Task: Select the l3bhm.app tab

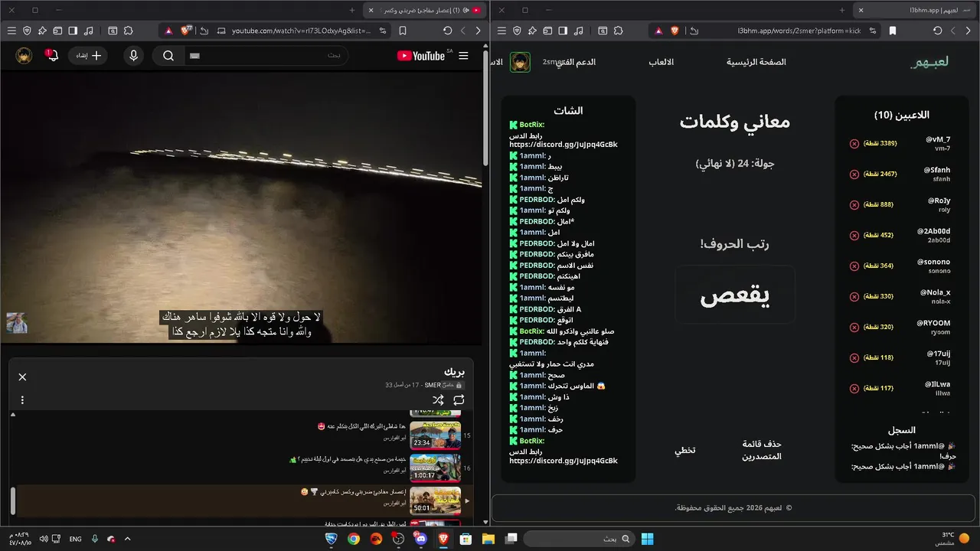Action: (915, 11)
